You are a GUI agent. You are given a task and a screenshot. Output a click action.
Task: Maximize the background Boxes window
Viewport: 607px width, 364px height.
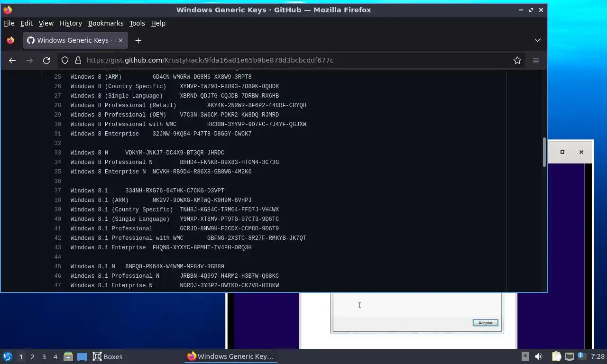[562, 152]
